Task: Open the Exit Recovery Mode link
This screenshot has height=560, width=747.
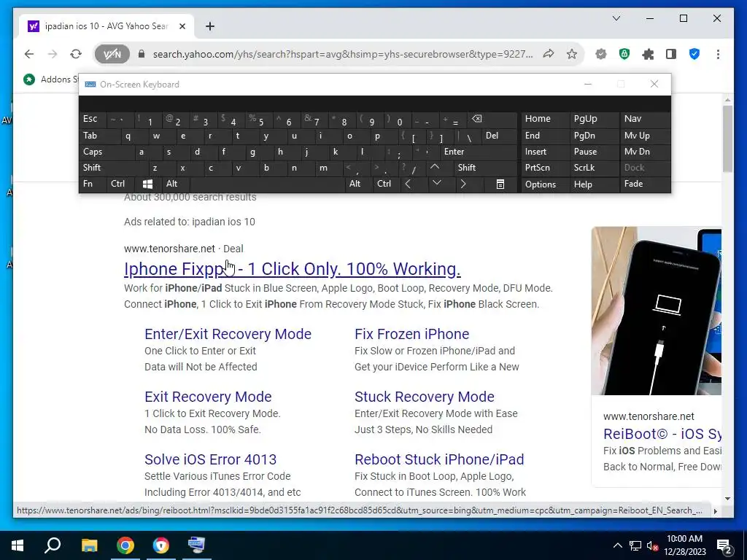Action: tap(208, 397)
